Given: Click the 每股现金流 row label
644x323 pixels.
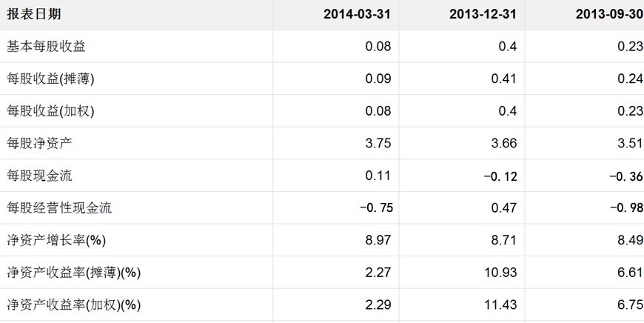Looking at the screenshot, I should (40, 176).
